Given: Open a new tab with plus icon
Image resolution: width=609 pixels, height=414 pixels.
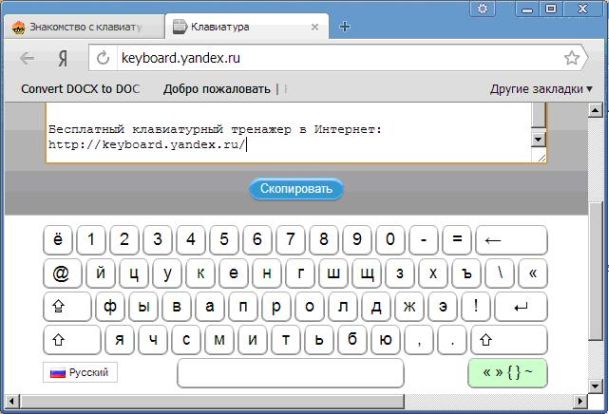Looking at the screenshot, I should coord(345,27).
